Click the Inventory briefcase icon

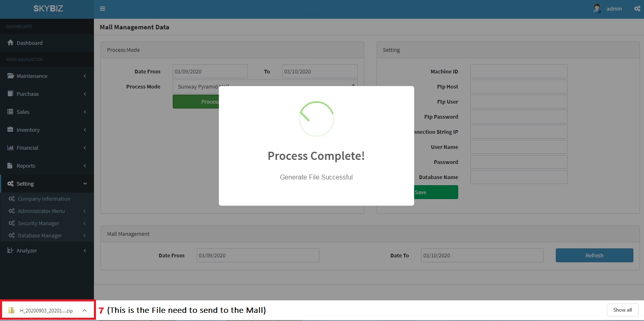11,130
